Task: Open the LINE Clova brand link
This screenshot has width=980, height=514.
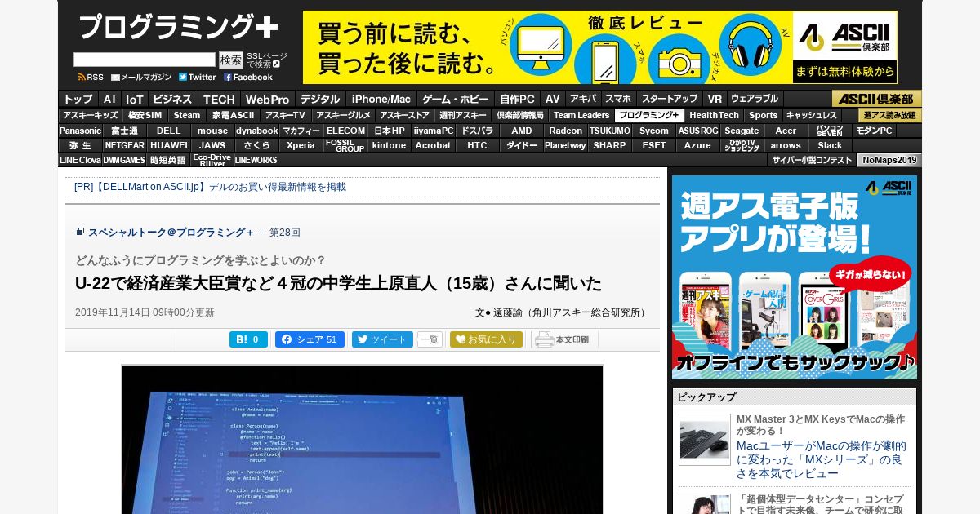Action: pos(80,160)
